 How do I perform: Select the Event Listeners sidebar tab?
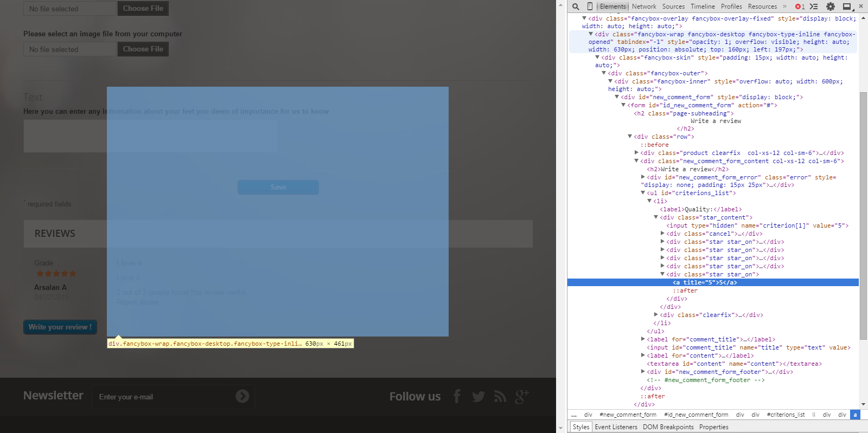[616, 427]
